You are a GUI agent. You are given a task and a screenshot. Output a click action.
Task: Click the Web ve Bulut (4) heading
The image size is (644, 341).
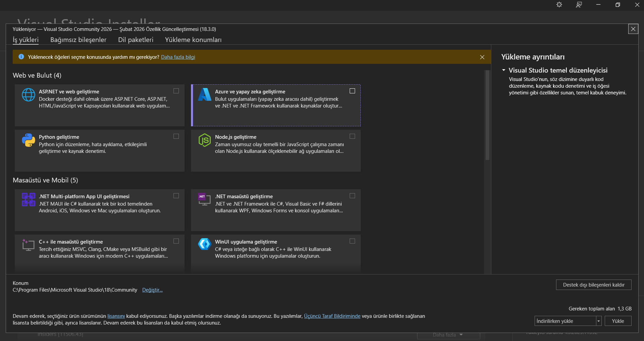[37, 76]
